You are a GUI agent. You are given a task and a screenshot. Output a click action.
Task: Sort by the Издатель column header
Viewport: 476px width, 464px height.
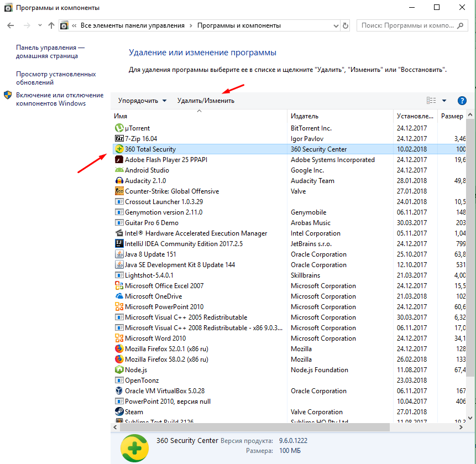[x=340, y=116]
